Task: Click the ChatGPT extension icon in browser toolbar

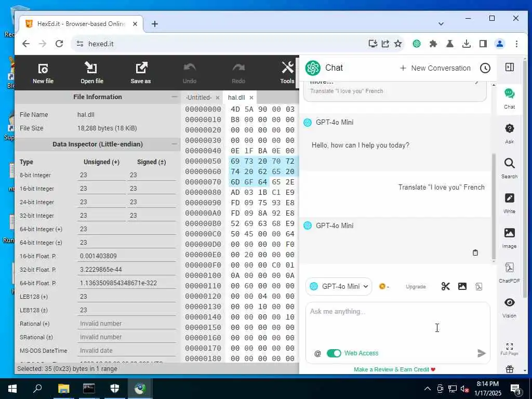Action: pos(417,44)
